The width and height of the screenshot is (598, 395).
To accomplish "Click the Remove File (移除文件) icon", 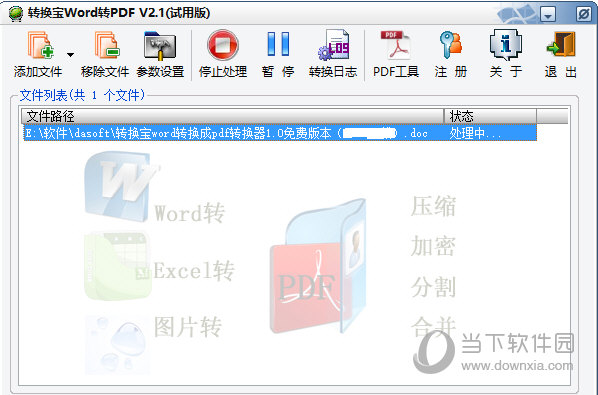I will tap(107, 45).
